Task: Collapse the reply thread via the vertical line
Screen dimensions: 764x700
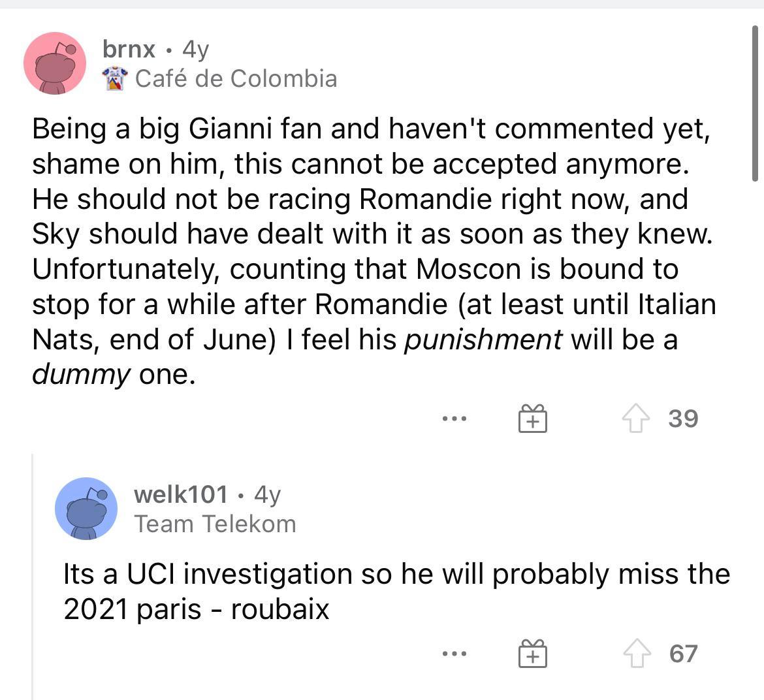Action: (33, 575)
